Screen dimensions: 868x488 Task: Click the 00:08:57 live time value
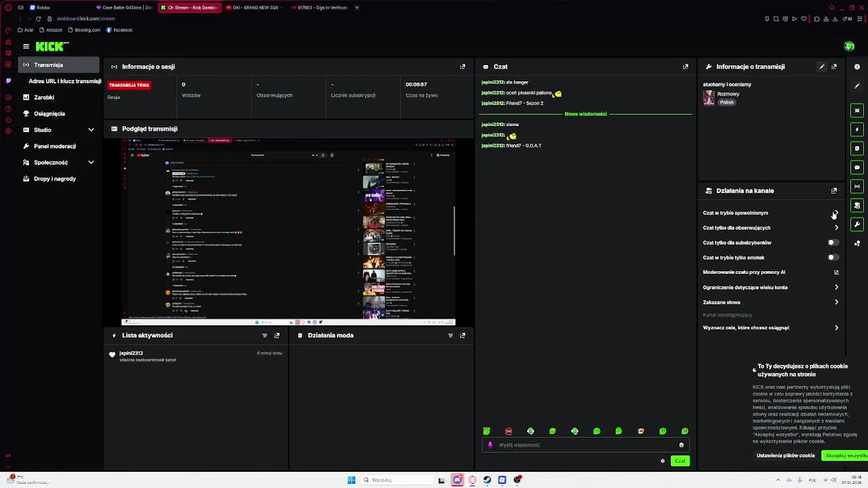click(416, 85)
